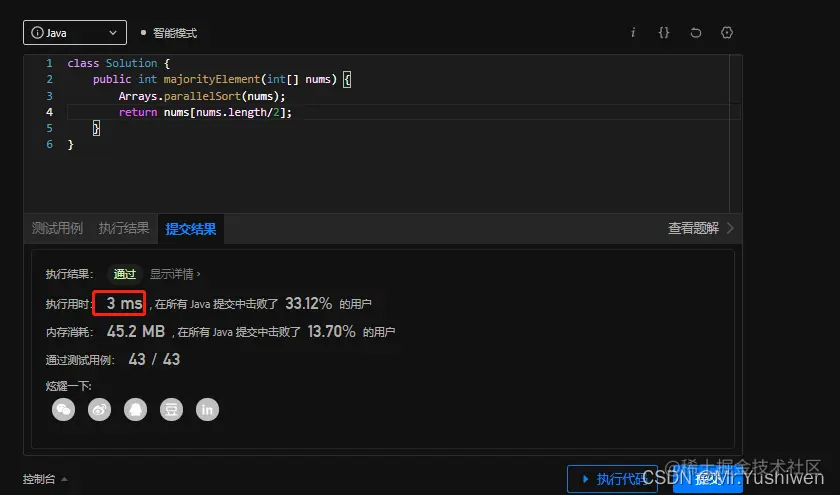This screenshot has height=495, width=840.
Task: Click the 执行代码 run code button
Action: 612,479
